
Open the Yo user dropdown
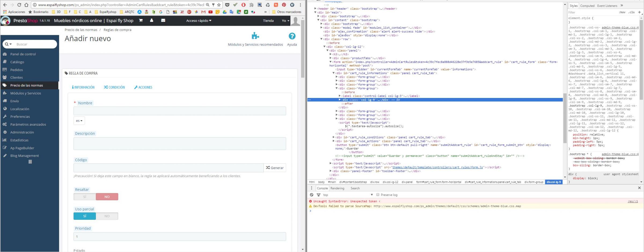coord(286,21)
